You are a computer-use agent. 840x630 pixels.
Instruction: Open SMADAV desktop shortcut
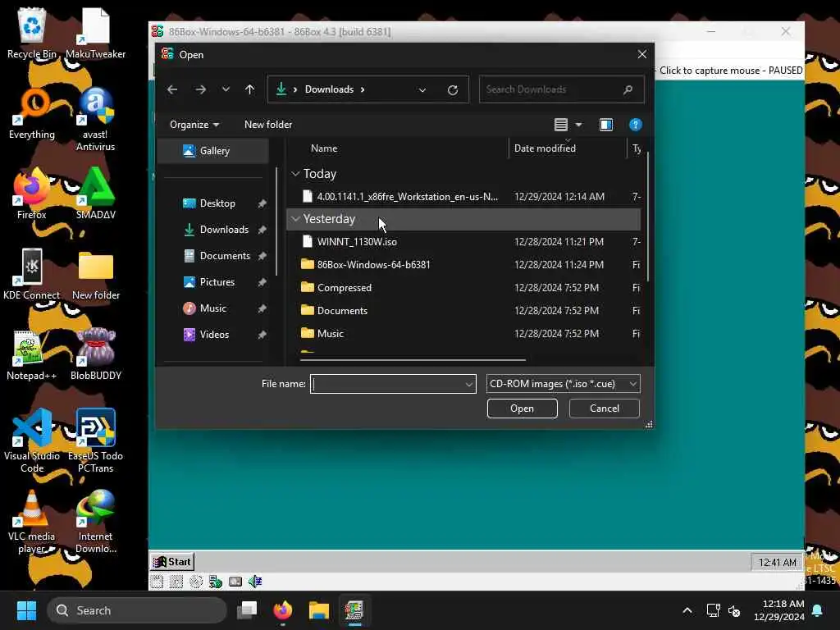click(x=95, y=194)
